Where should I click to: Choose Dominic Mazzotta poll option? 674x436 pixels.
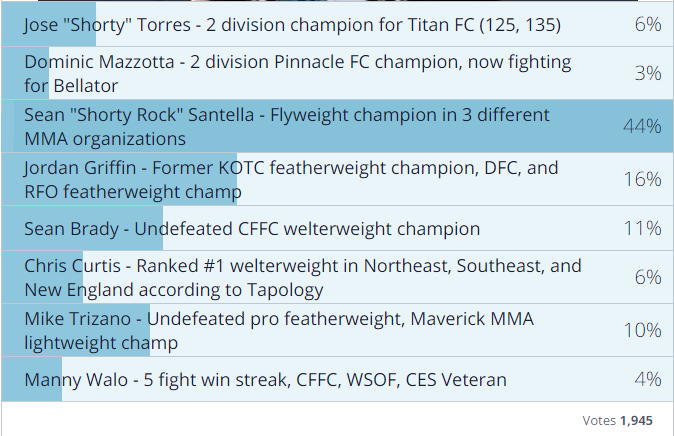337,74
